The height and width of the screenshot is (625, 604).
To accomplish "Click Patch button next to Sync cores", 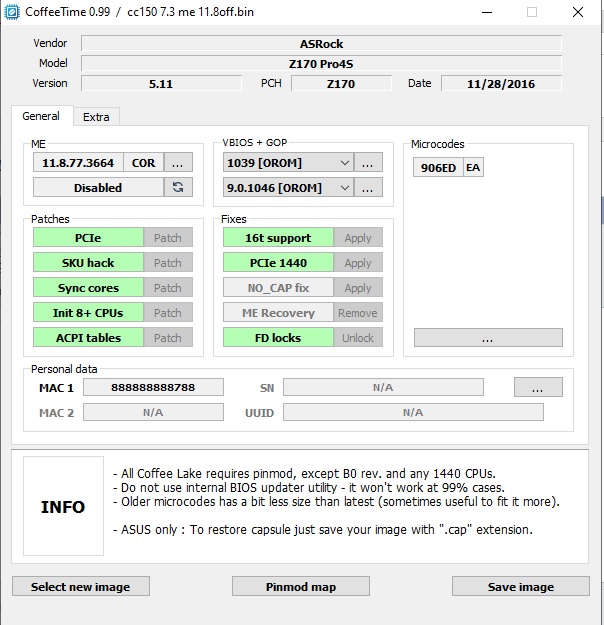I will coord(168,287).
